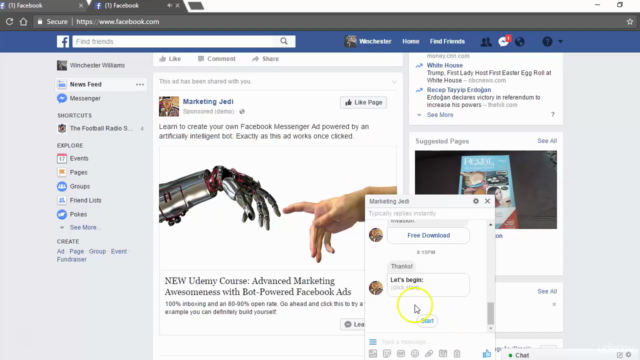Click chat scrollbar down arrow
640x360 pixels.
(490, 328)
